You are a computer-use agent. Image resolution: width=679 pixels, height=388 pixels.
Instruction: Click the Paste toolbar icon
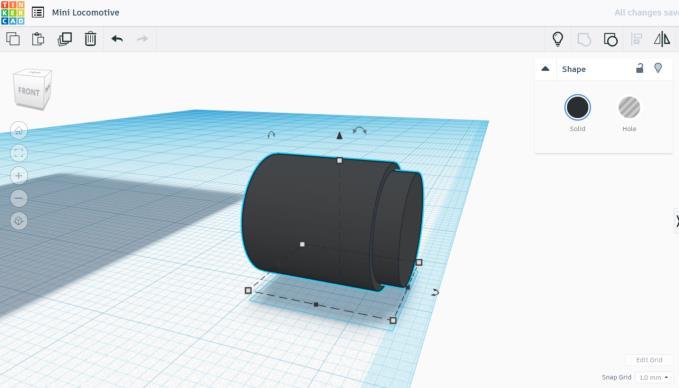click(x=38, y=39)
